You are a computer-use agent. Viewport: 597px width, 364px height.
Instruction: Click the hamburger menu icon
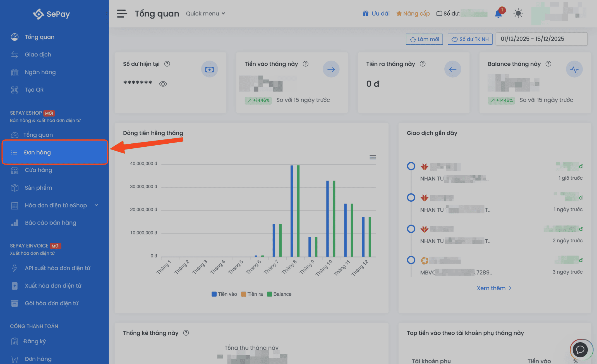(x=122, y=13)
